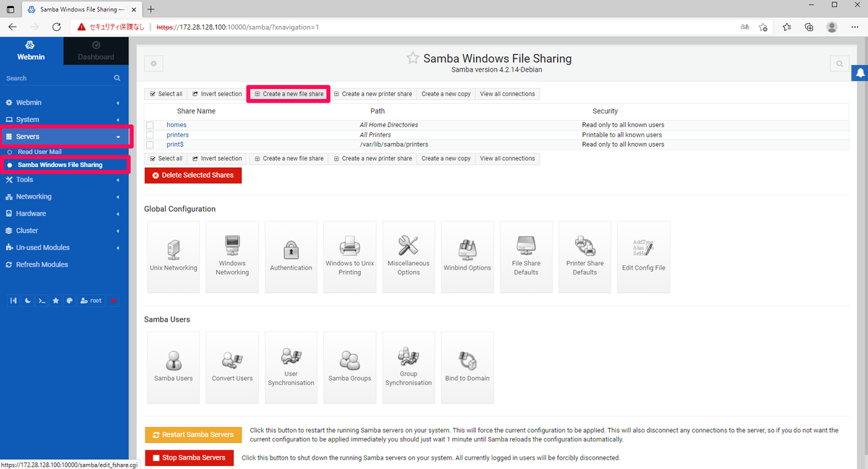Open the homes share link

[176, 125]
